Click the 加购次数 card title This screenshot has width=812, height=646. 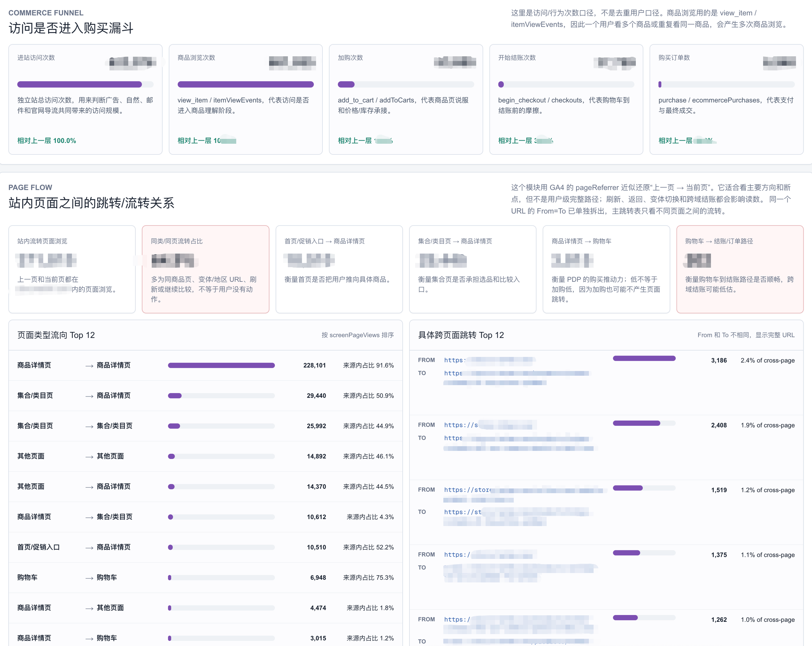(350, 58)
